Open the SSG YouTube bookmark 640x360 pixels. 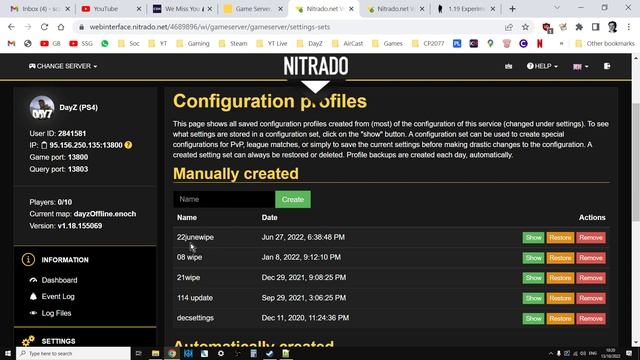point(81,43)
